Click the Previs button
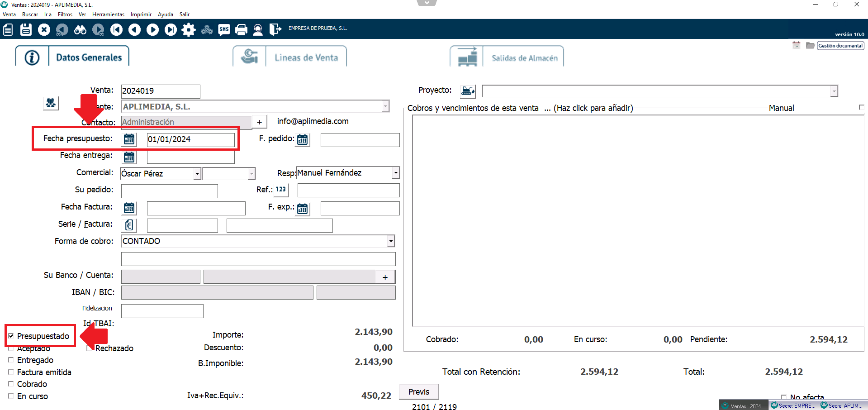This screenshot has height=410, width=868. (x=419, y=392)
